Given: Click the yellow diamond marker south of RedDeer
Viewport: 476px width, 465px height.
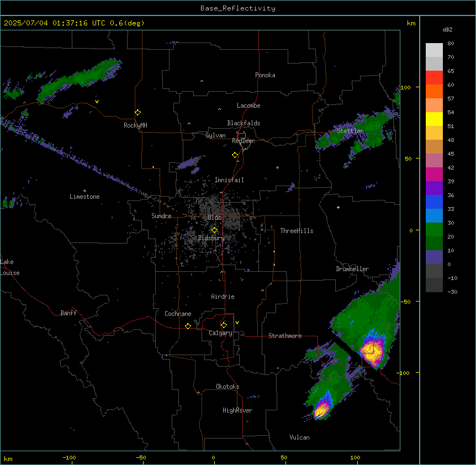Looking at the screenshot, I should pos(235,155).
